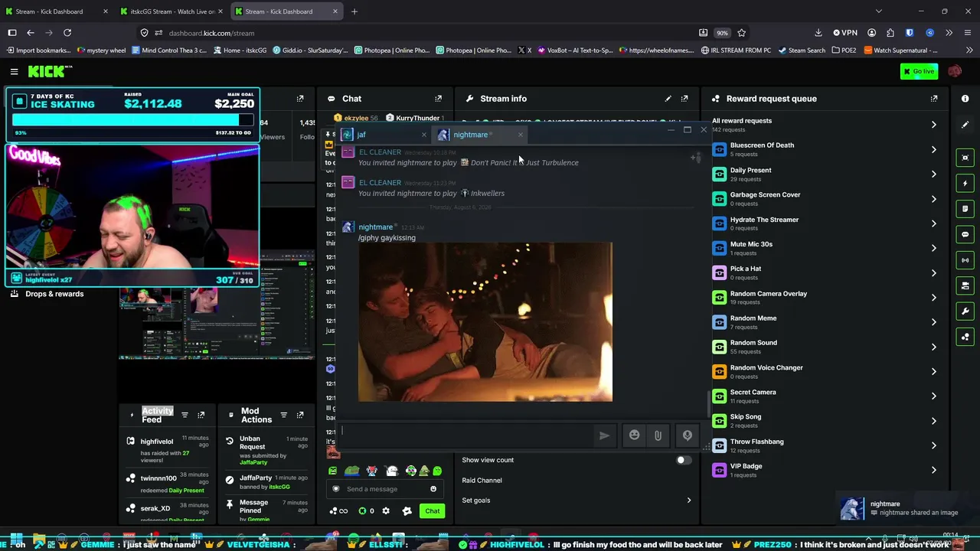Click the Random Meme reward icon
Viewport: 980px width, 551px height.
point(719,322)
